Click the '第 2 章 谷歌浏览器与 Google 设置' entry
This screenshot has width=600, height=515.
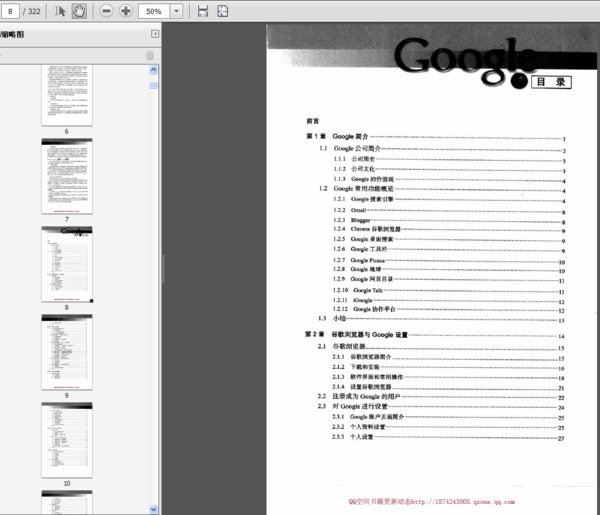pos(435,335)
